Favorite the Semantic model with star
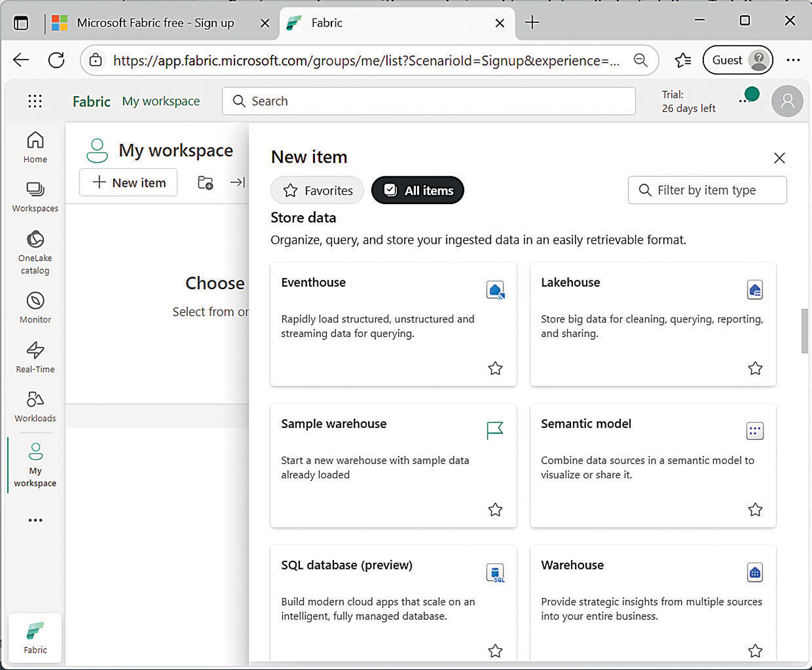Image resolution: width=812 pixels, height=670 pixels. click(x=755, y=510)
